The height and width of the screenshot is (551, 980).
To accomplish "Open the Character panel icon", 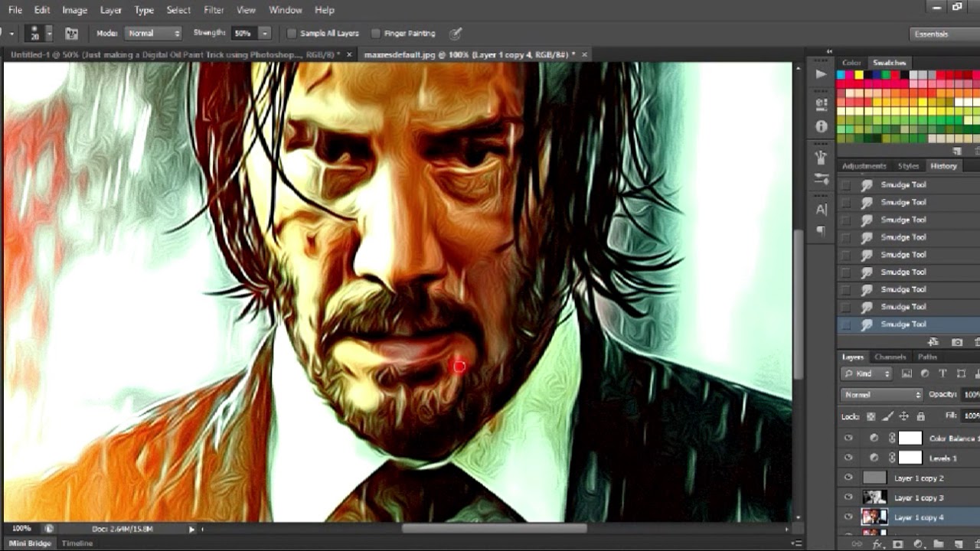I will [x=822, y=209].
